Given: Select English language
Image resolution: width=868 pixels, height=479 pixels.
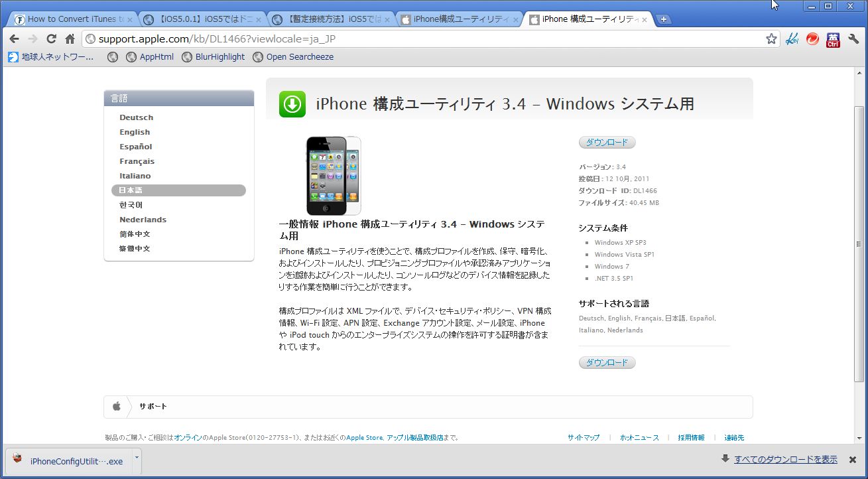Looking at the screenshot, I should tap(135, 132).
